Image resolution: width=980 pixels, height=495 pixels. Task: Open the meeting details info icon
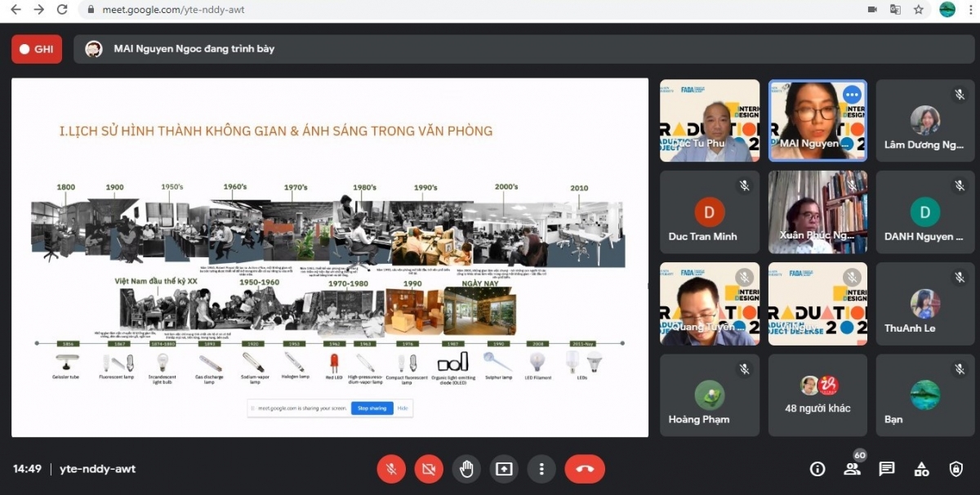point(817,469)
